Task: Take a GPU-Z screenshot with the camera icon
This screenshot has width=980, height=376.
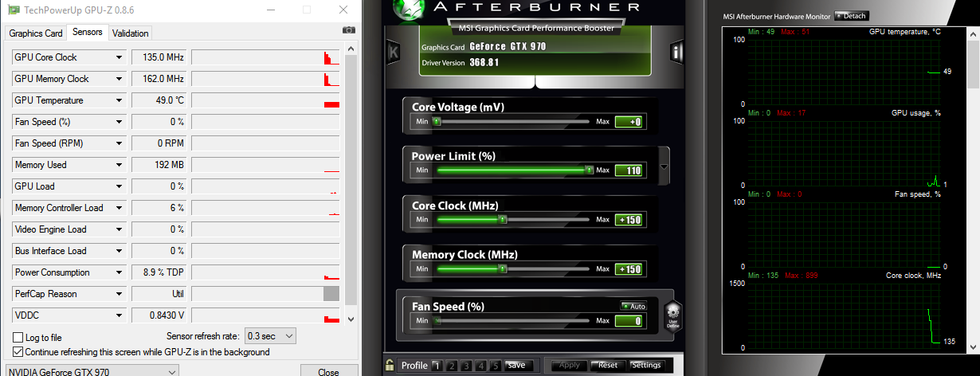Action: click(x=348, y=30)
